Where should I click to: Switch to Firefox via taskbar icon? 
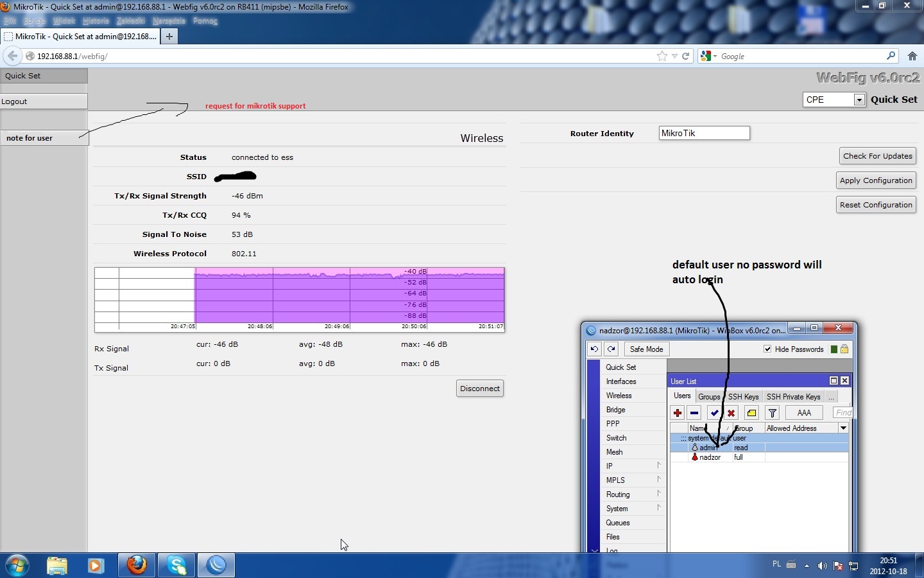[x=137, y=566]
